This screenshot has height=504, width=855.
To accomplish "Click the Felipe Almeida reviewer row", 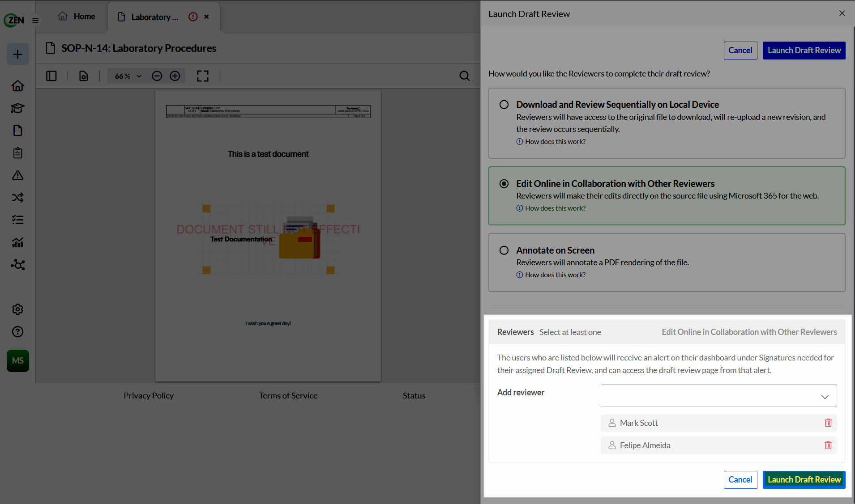I will [718, 445].
